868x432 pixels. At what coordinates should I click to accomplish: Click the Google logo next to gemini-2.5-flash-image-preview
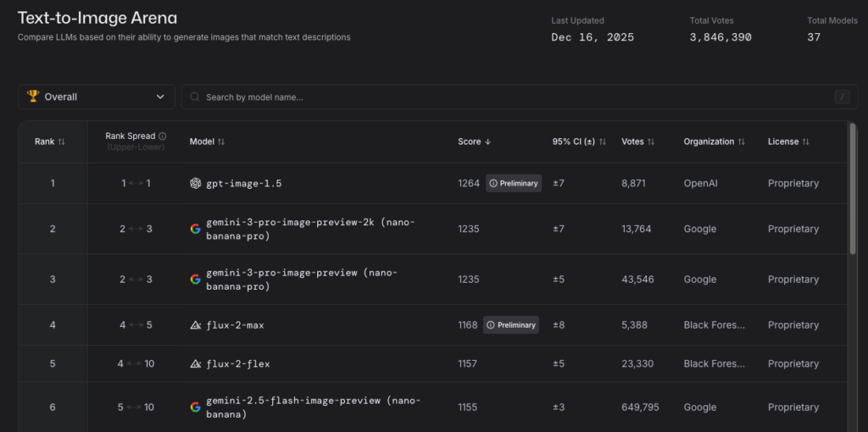coord(195,407)
